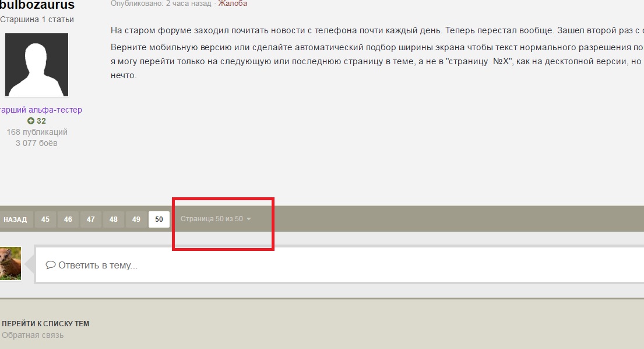Open the bulbozaurus username profile link

point(37,5)
